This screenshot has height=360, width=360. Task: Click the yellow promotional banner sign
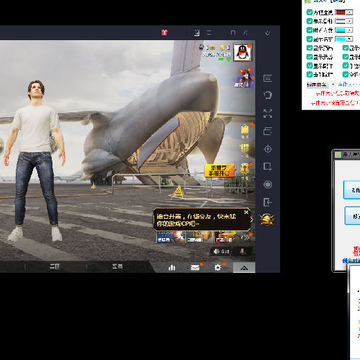(220, 170)
